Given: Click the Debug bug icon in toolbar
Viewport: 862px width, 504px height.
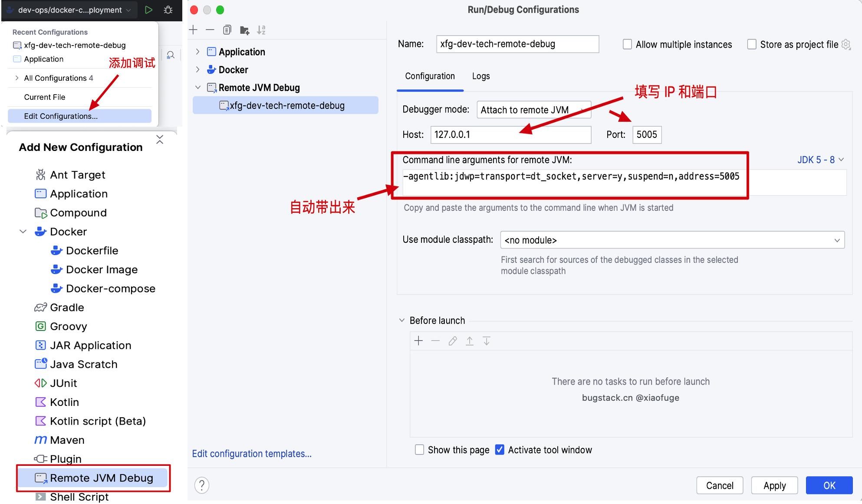Looking at the screenshot, I should click(x=168, y=10).
